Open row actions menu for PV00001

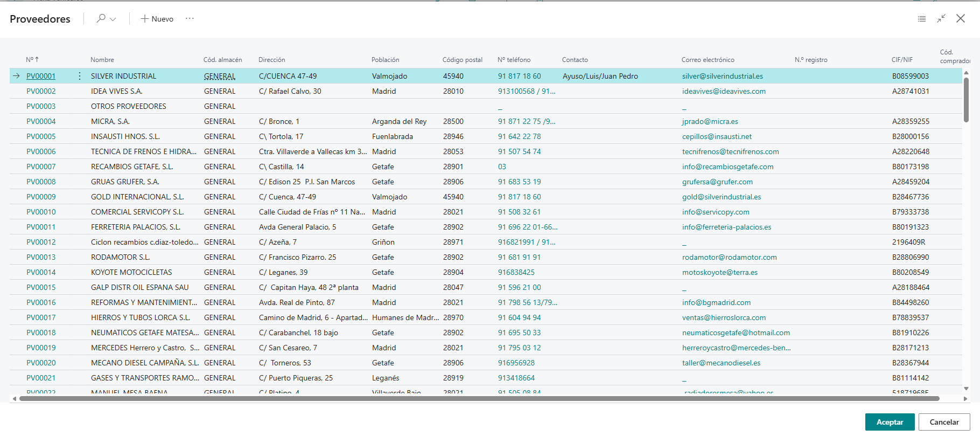[x=80, y=76]
